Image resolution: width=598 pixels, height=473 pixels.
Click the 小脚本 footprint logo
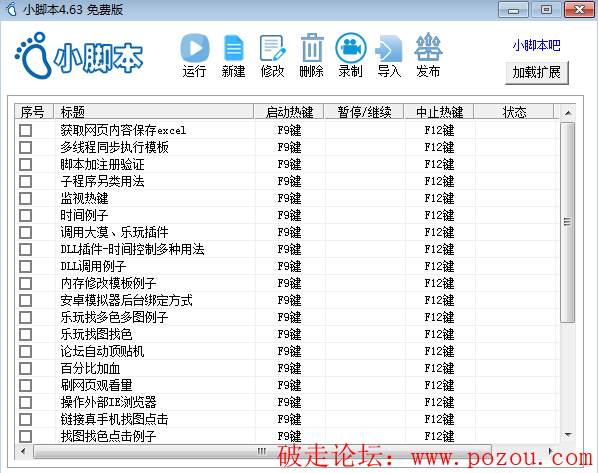(79, 56)
